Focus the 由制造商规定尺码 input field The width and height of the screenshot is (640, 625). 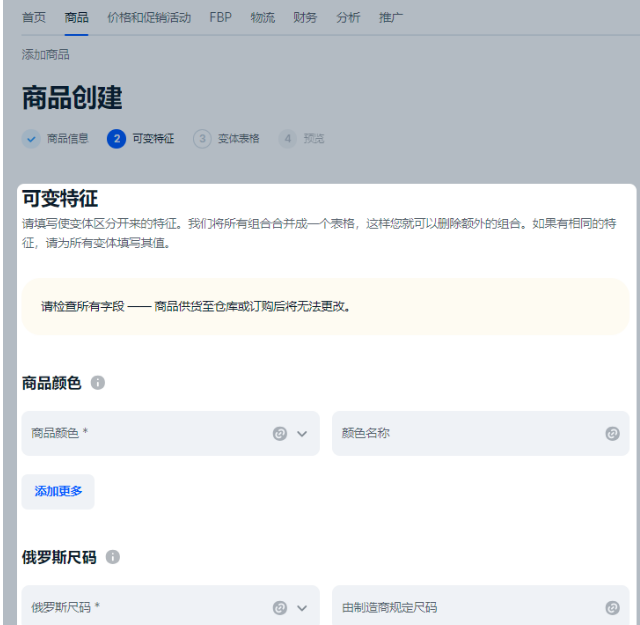click(481, 605)
